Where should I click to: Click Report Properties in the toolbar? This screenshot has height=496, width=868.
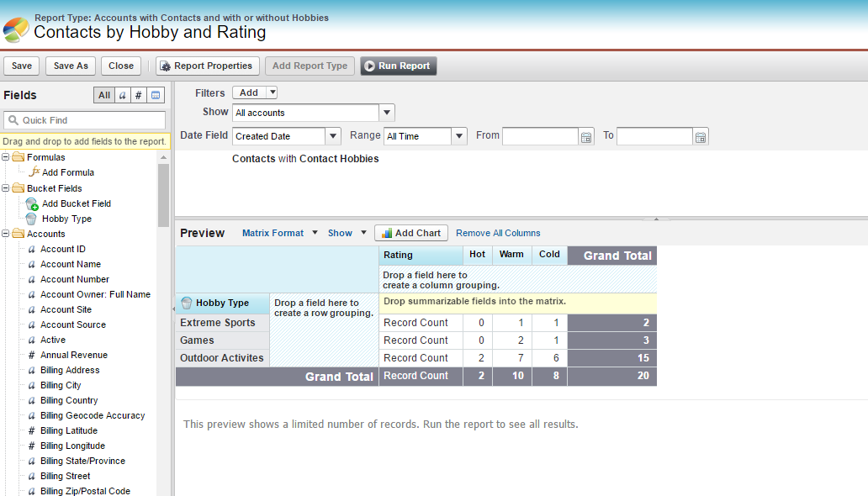click(206, 66)
